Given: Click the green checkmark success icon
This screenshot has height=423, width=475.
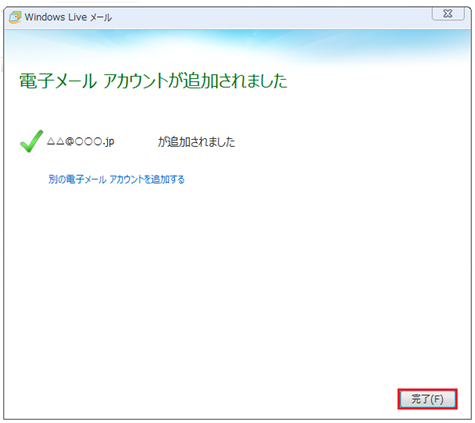Looking at the screenshot, I should [31, 141].
